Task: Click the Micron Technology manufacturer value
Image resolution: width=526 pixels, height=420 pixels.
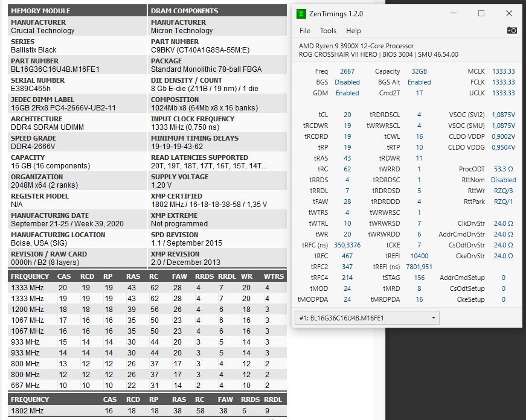Action: pos(182,31)
